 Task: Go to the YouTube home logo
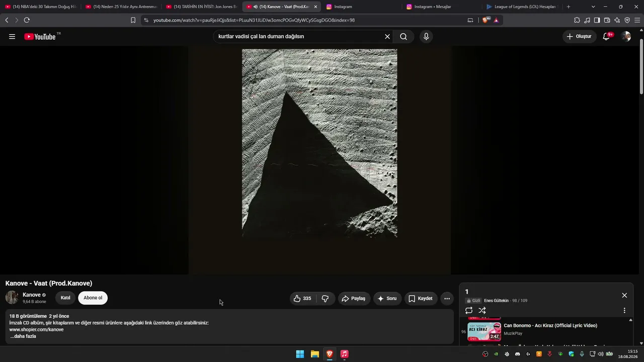40,37
